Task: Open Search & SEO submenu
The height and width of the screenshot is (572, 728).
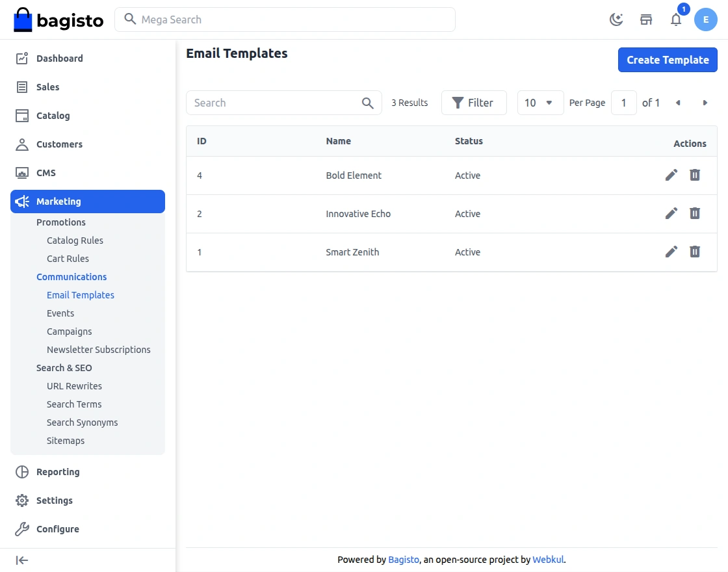Action: (64, 368)
